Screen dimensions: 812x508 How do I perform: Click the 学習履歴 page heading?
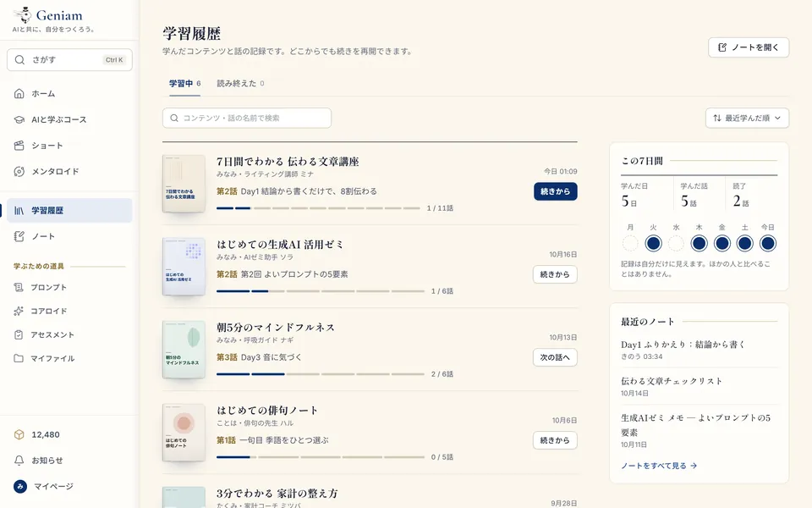(192, 33)
